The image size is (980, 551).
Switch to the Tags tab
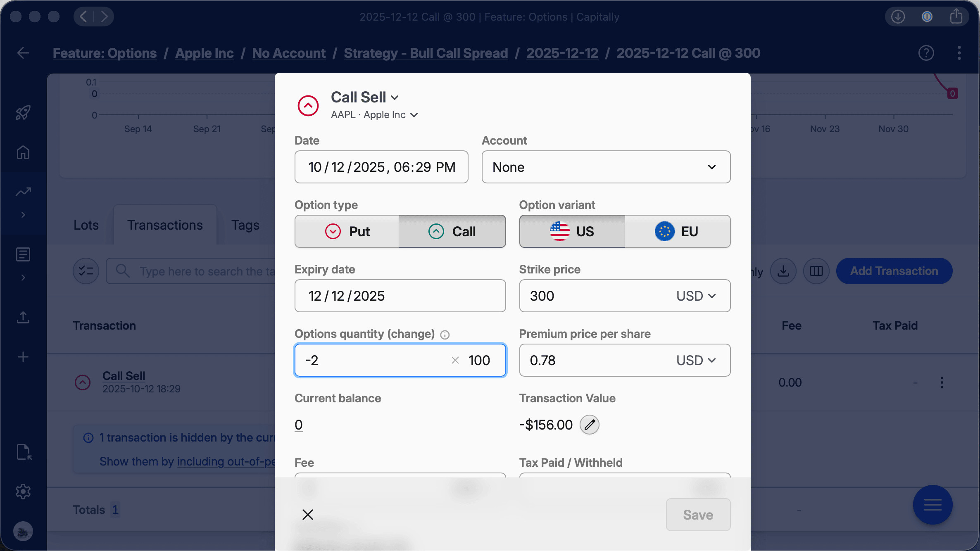[x=245, y=225]
